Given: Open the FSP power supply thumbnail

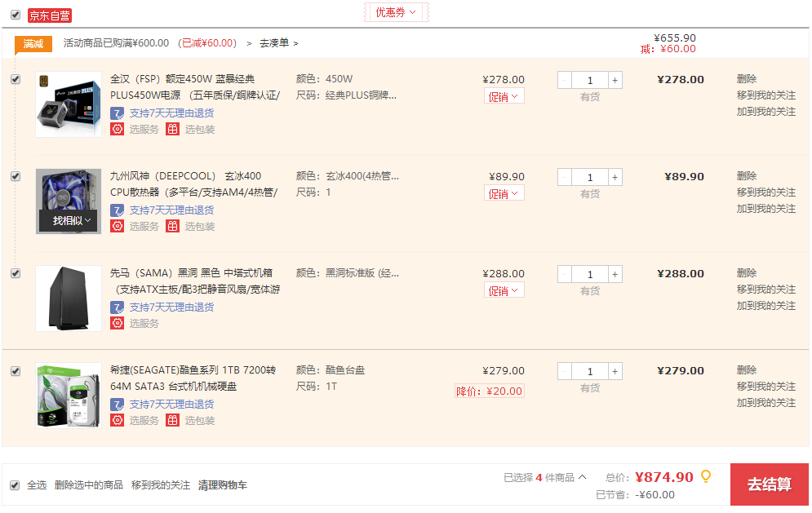Looking at the screenshot, I should point(69,104).
